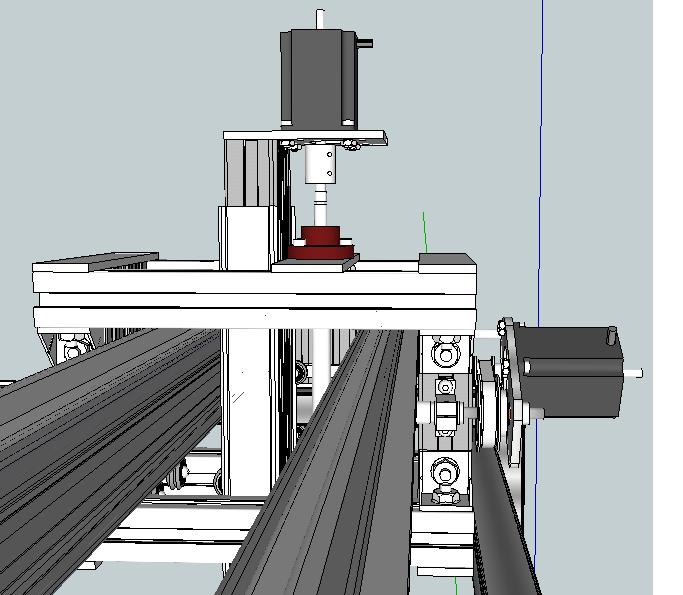Screen dimensions: 683x595
Task: Select the white horizontal gantry plate
Action: pos(250,280)
